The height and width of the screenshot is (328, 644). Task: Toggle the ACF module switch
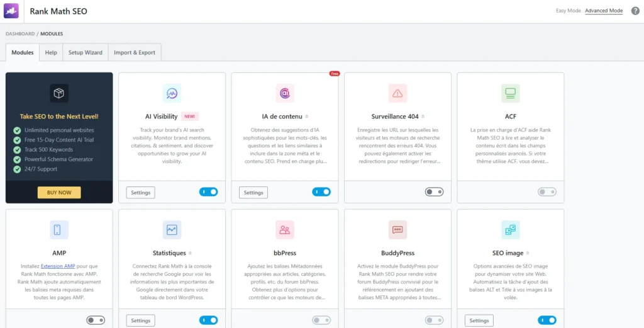[547, 192]
